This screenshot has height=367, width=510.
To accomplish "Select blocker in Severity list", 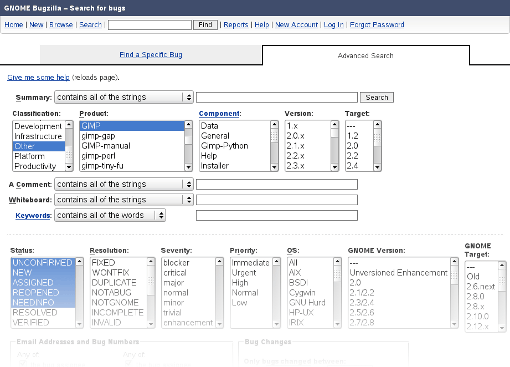I will 189,263.
